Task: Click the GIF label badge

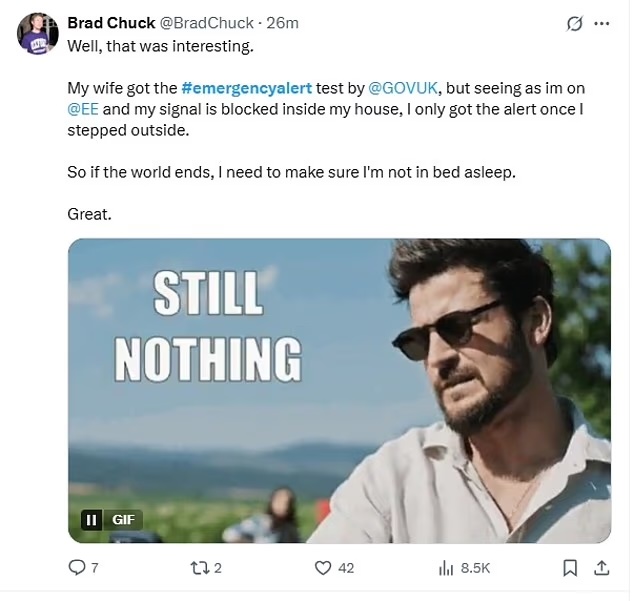Action: pyautogui.click(x=123, y=520)
